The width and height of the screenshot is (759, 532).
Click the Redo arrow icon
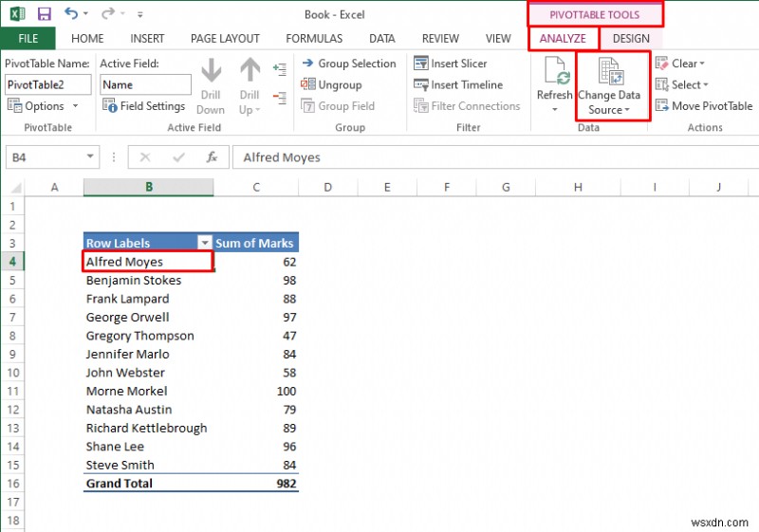[107, 14]
